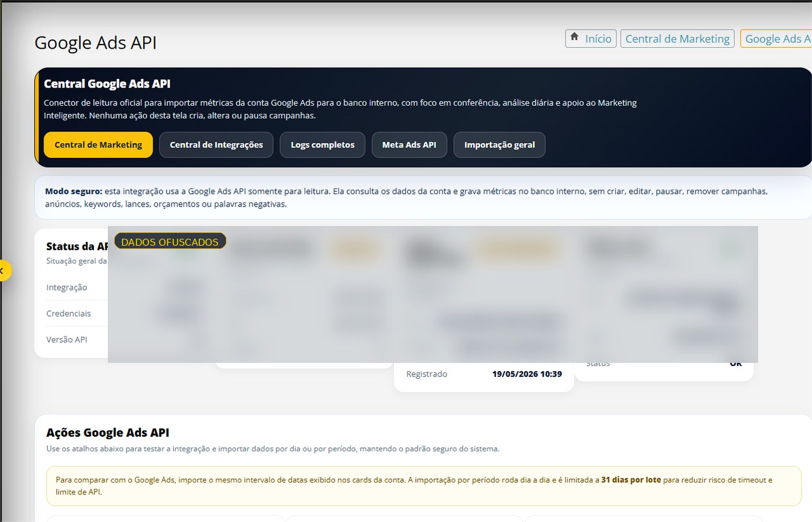Click the DADOS OFUSCADOS badge

(x=170, y=242)
